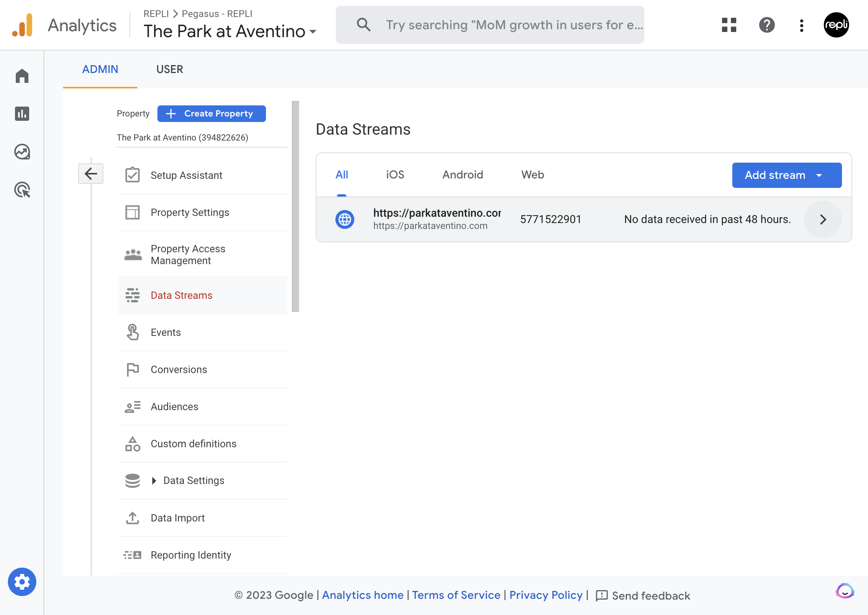
Task: Select the Android streams tab
Action: coord(462,175)
